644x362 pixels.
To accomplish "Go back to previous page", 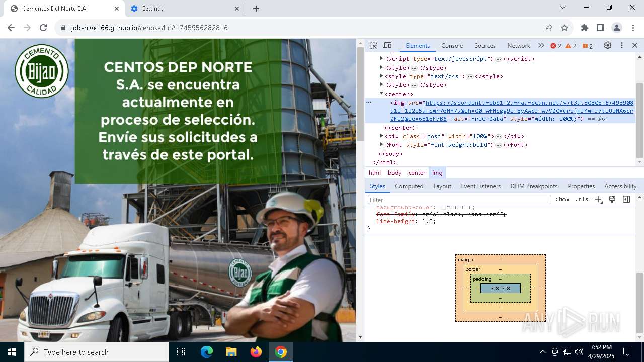I will point(11,28).
